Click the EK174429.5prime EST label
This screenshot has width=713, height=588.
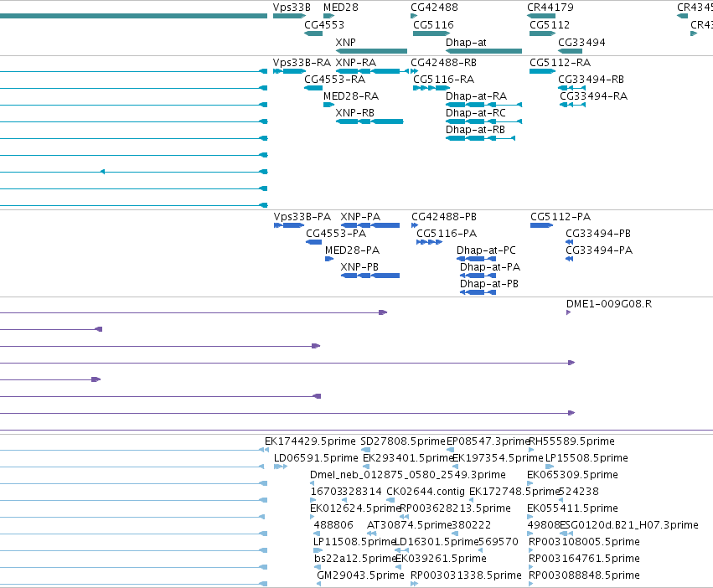pos(310,441)
